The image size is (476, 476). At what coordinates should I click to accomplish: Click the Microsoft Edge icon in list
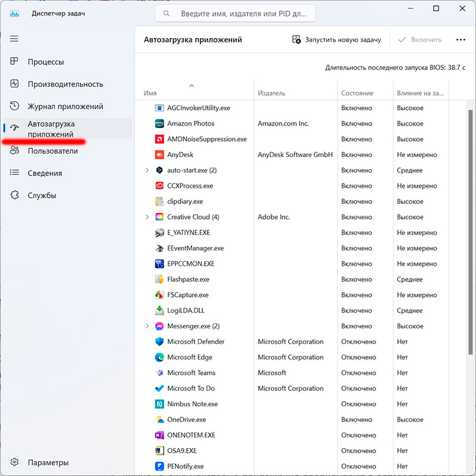(159, 357)
